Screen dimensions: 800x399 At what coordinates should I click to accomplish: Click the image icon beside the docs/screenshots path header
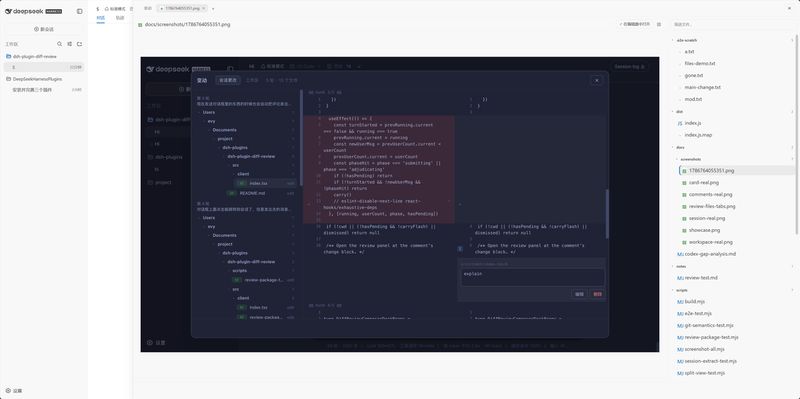(140, 24)
